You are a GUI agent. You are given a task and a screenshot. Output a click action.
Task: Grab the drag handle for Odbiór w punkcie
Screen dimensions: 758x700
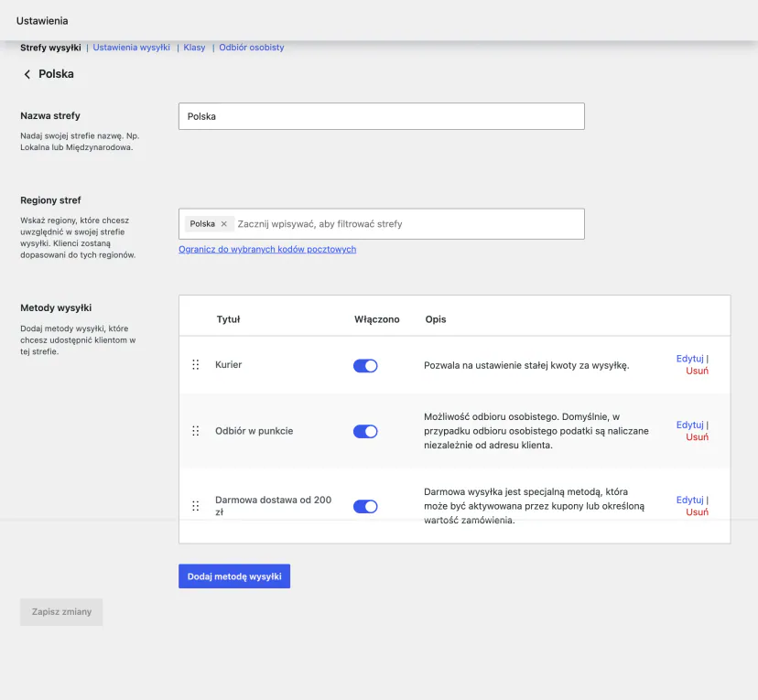coord(195,431)
